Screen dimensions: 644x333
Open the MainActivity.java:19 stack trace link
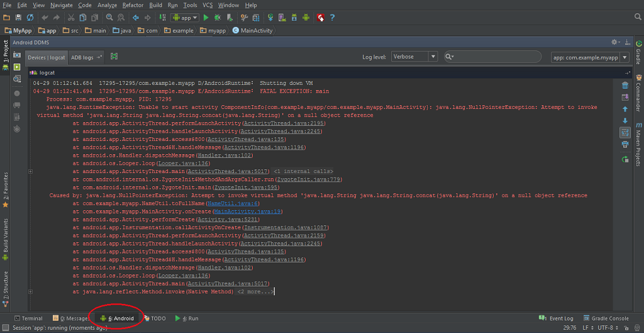pos(247,212)
